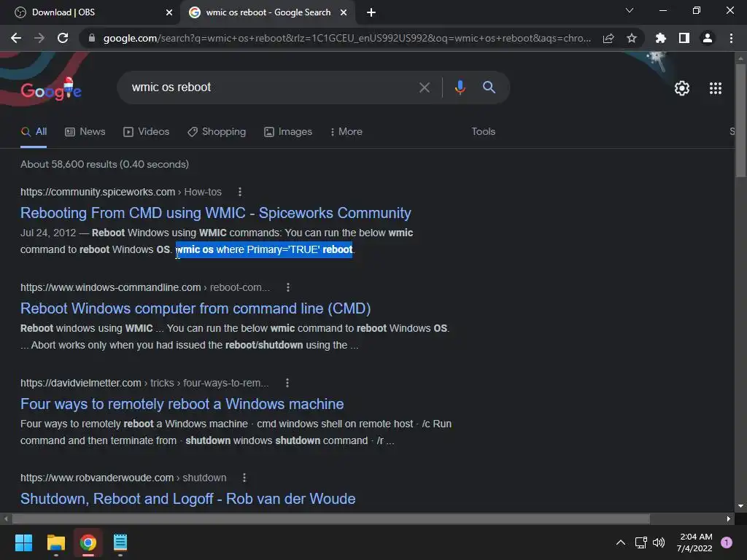Open Google quick settings gear

coord(682,88)
